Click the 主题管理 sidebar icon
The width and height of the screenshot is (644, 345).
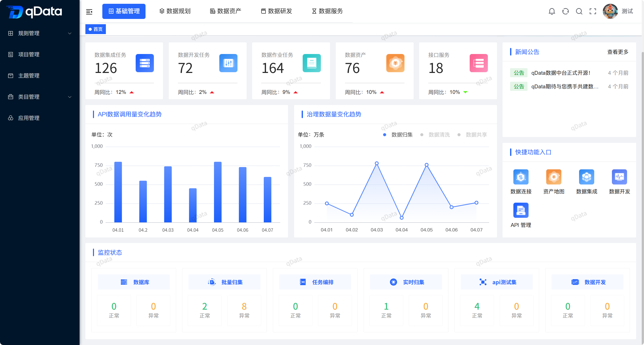(x=11, y=76)
